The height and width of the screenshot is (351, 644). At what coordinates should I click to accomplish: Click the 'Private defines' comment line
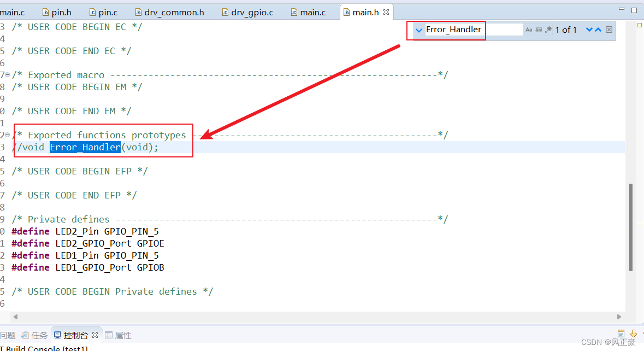tap(229, 219)
